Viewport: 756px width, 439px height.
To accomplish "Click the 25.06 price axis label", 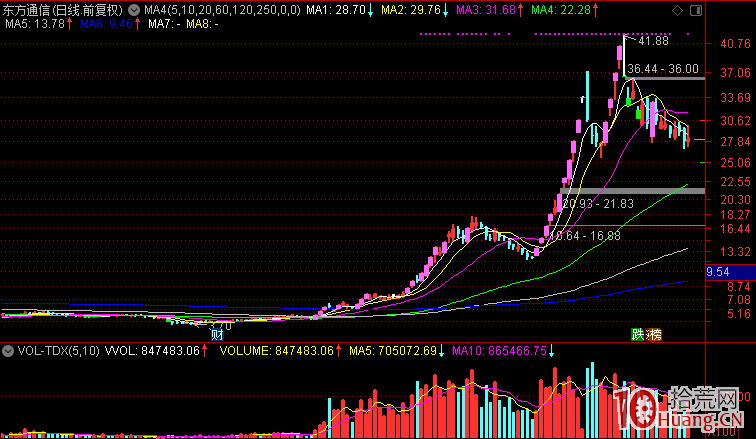I will (735, 163).
